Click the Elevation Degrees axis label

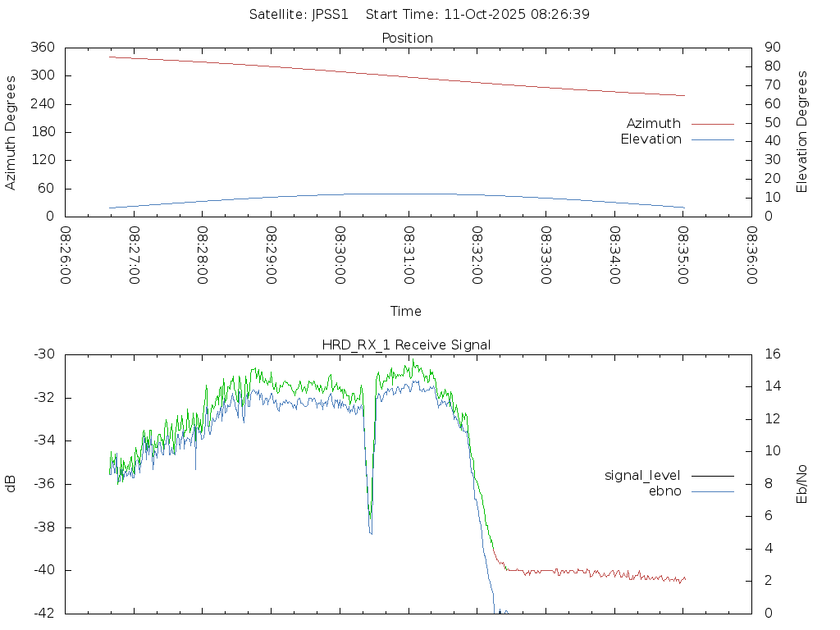[802, 131]
